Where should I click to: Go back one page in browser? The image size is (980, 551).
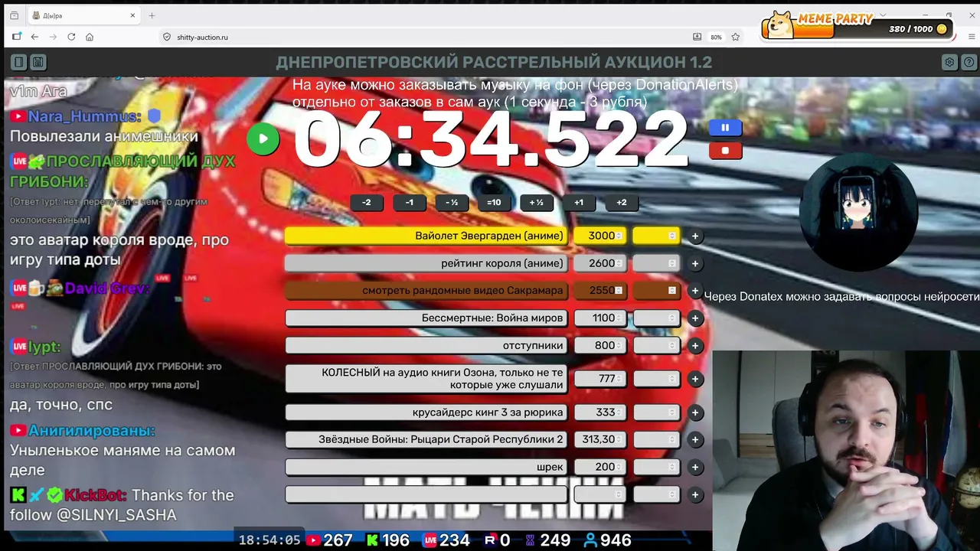click(x=34, y=37)
